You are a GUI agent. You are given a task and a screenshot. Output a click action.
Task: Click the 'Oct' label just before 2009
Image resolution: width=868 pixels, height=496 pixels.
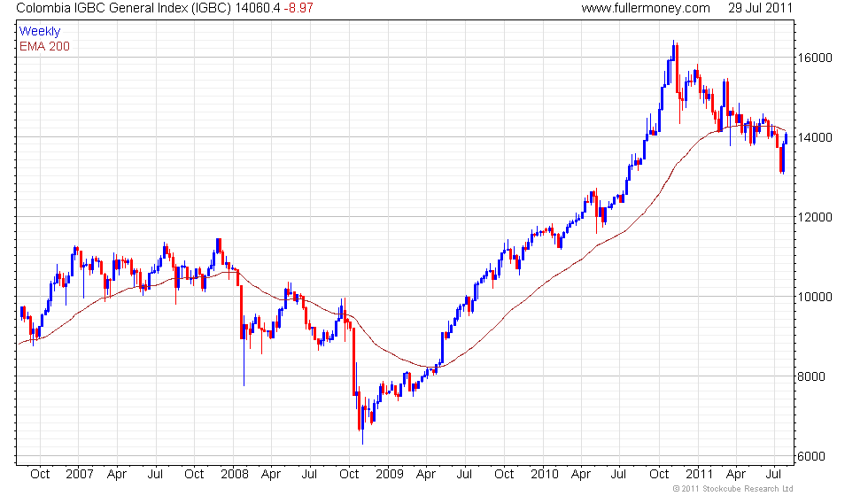(x=349, y=474)
